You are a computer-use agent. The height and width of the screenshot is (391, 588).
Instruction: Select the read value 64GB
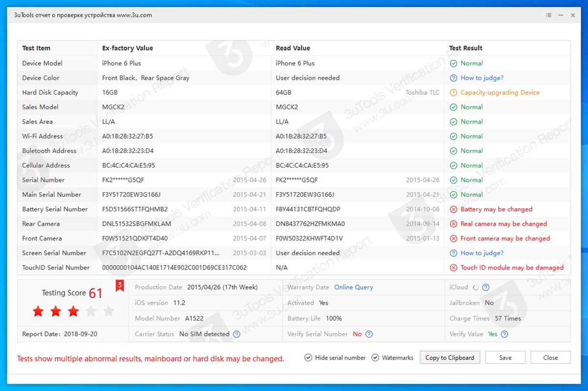tap(284, 93)
